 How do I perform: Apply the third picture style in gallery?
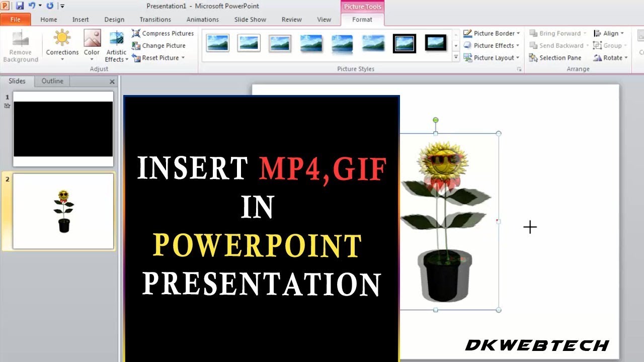[280, 43]
